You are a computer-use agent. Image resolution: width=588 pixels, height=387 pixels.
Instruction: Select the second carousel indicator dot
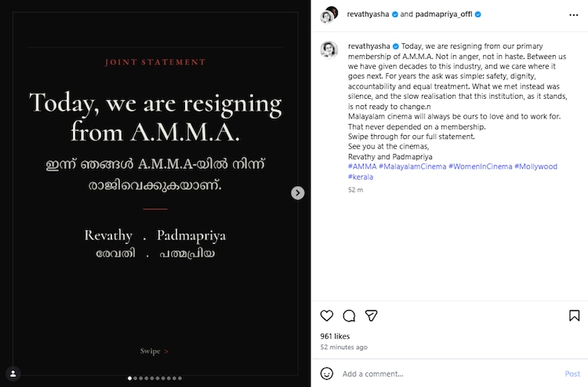(136, 378)
